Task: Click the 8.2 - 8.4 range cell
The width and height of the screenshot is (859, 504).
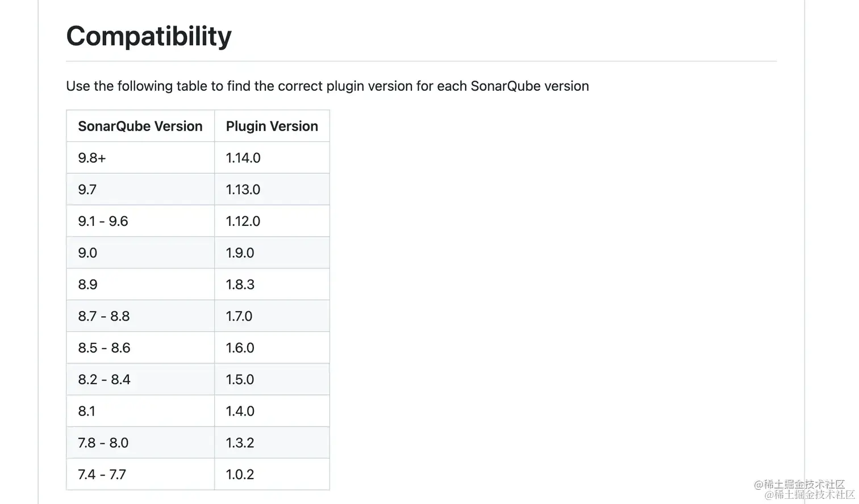Action: (x=140, y=379)
